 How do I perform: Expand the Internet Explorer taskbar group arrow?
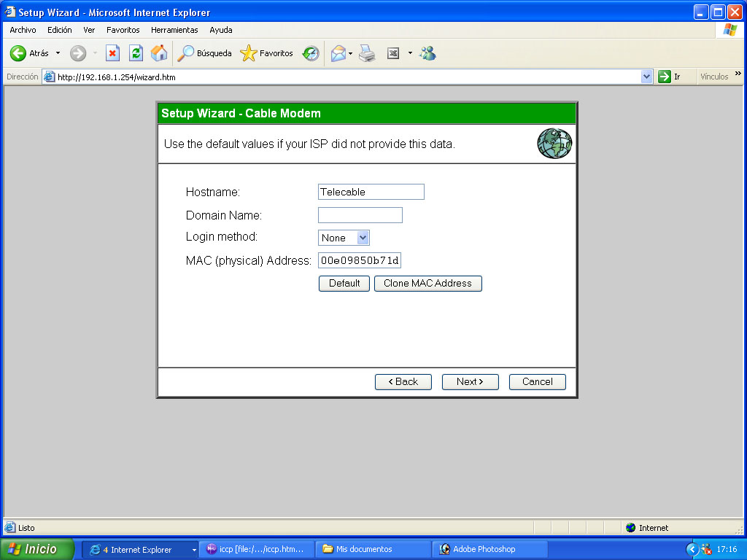tap(194, 550)
